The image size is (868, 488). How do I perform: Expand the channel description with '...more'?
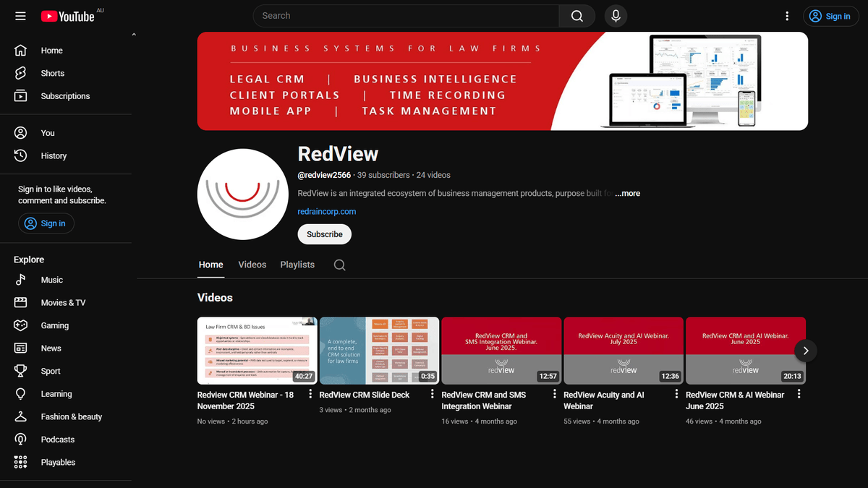point(626,193)
